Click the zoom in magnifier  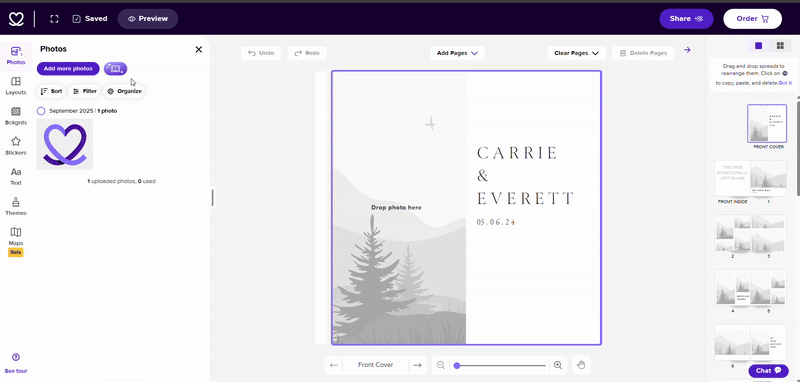558,365
